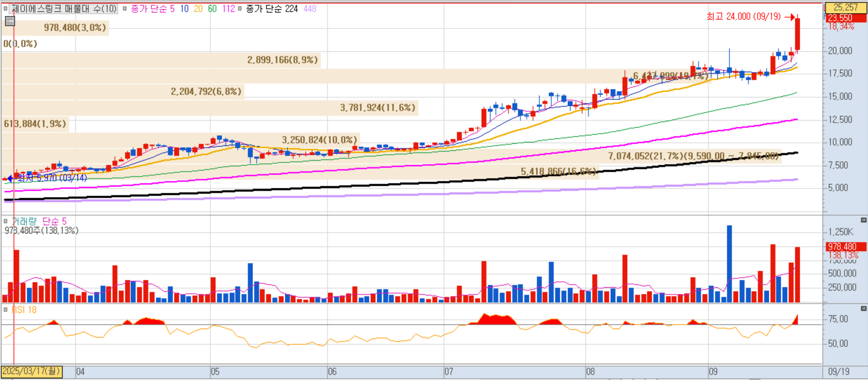Select the RSI 18 indicator label
Image resolution: width=868 pixels, height=380 pixels.
coord(24,309)
